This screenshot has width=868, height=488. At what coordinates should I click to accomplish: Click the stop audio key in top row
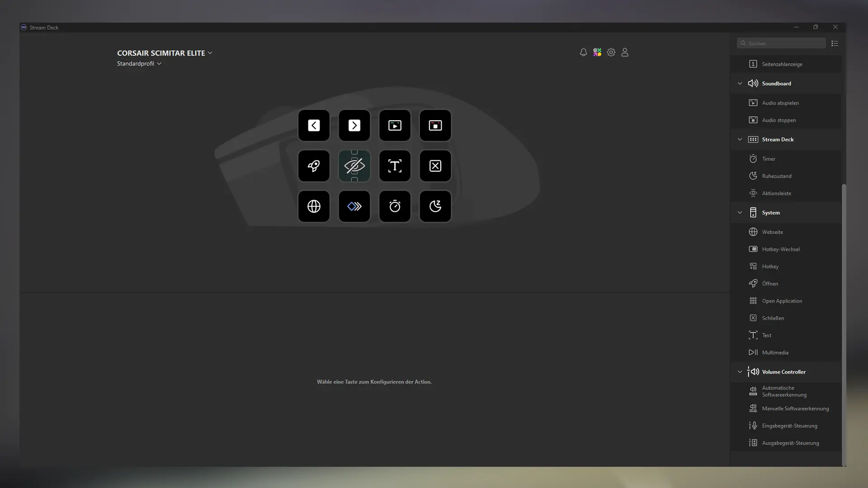tap(435, 126)
